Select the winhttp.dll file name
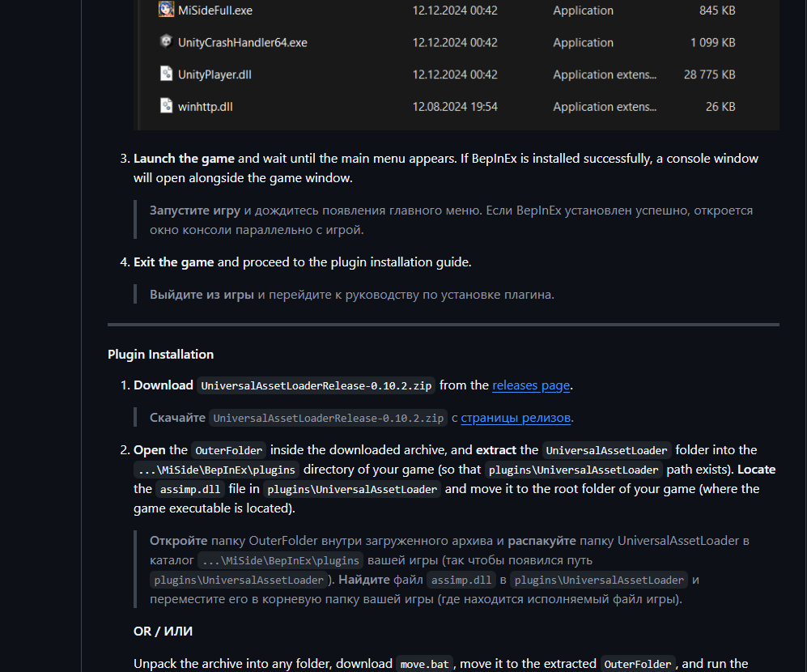Screen dimensions: 807x672 point(206,107)
